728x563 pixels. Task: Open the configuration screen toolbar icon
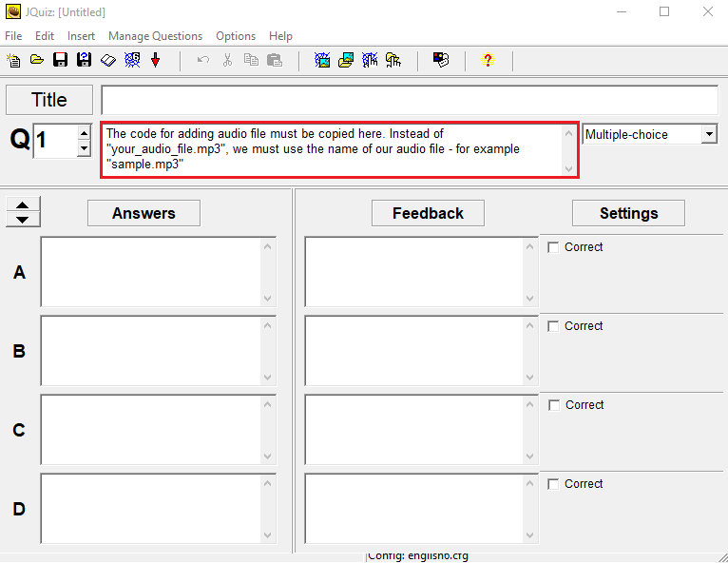pos(441,60)
